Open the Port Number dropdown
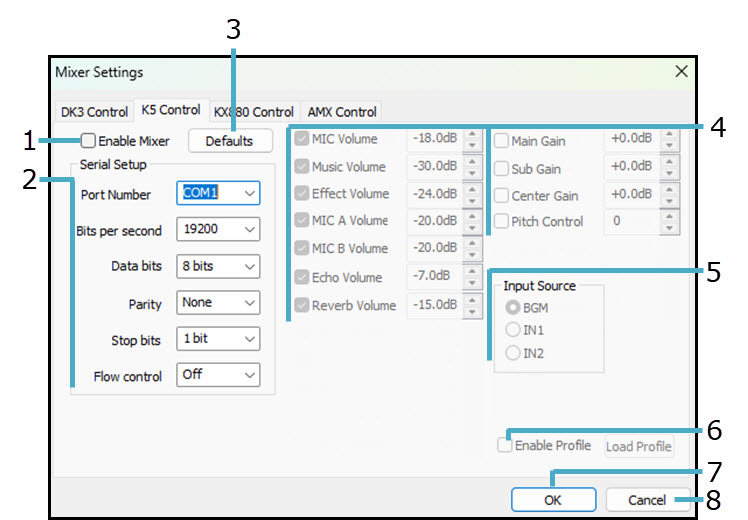 pos(218,193)
